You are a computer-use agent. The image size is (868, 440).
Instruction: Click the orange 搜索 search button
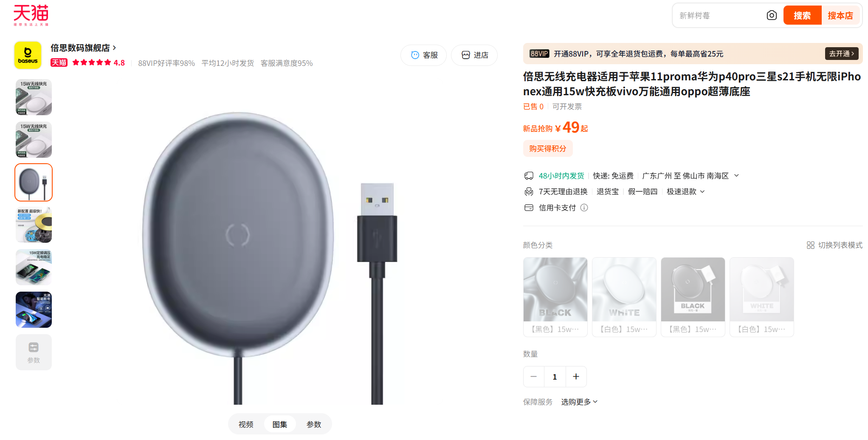click(802, 16)
